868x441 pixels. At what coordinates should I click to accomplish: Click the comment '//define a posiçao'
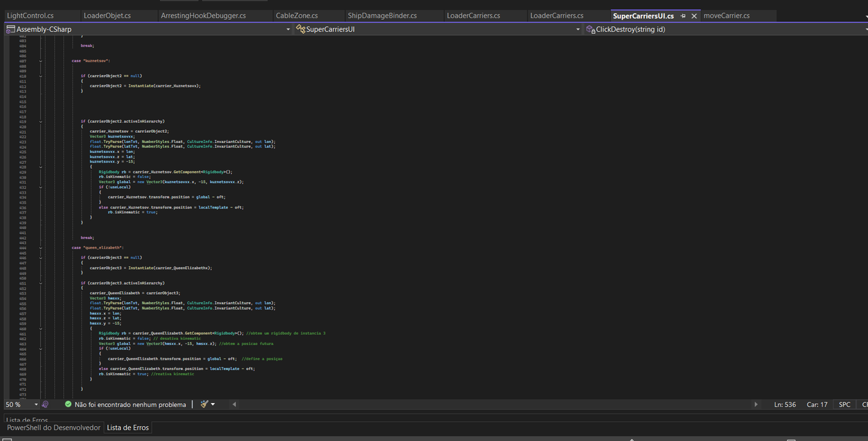click(x=262, y=359)
